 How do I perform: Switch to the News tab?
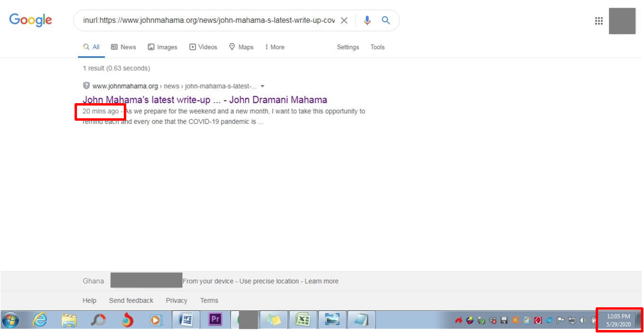pyautogui.click(x=123, y=47)
